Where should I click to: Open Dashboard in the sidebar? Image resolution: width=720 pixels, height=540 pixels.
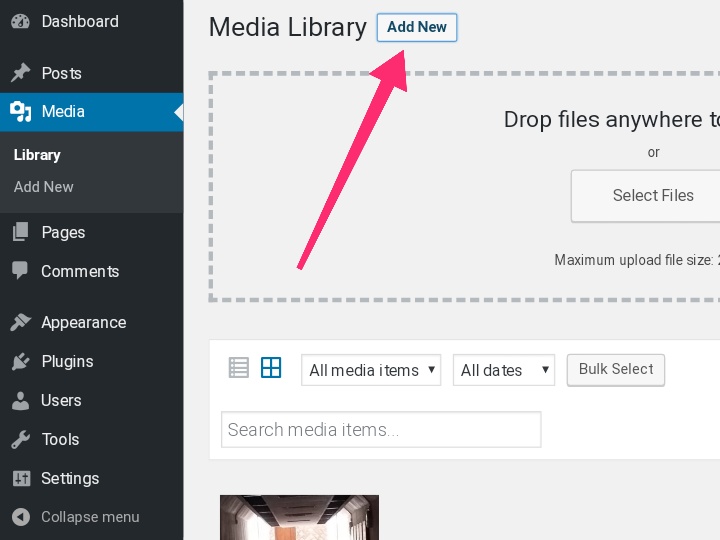coord(80,22)
